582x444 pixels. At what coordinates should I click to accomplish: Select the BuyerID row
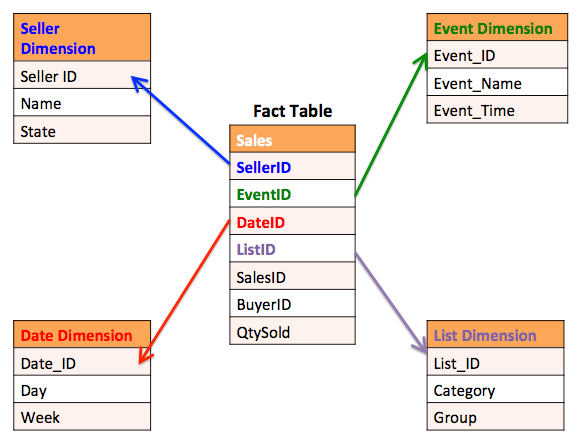[x=292, y=304]
